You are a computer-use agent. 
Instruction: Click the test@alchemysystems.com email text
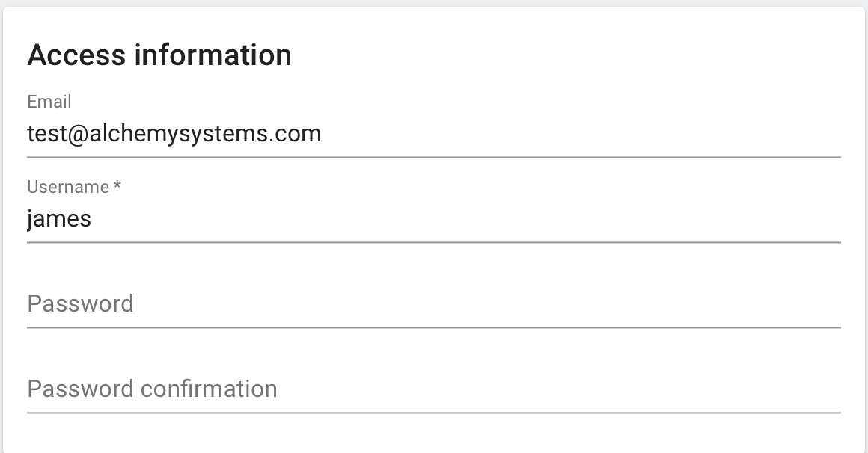(x=174, y=135)
